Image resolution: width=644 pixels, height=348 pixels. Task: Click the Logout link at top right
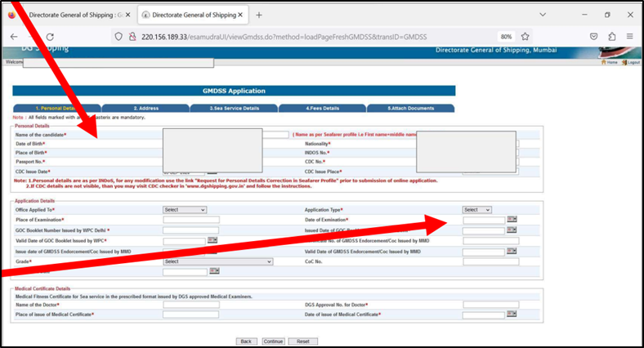(x=631, y=62)
